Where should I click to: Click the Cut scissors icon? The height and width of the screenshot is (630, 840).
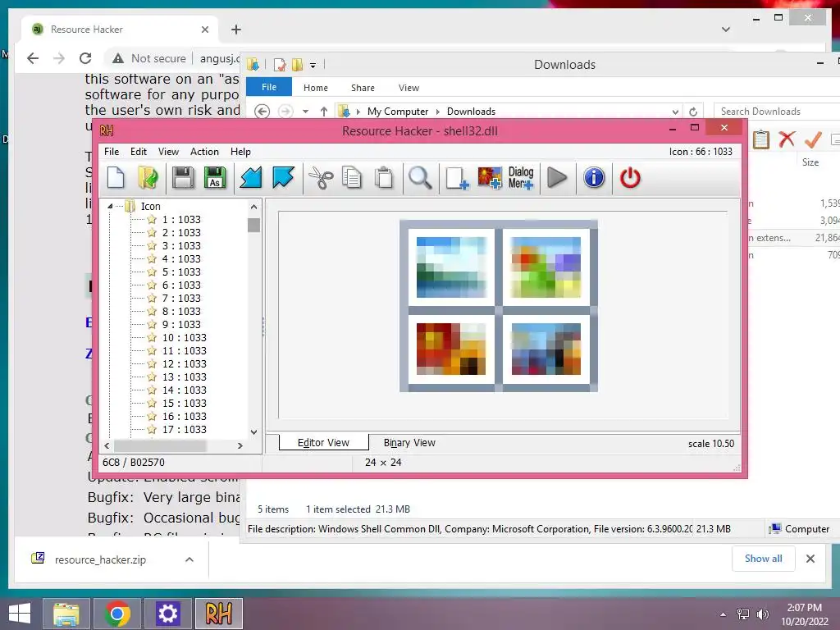(321, 178)
